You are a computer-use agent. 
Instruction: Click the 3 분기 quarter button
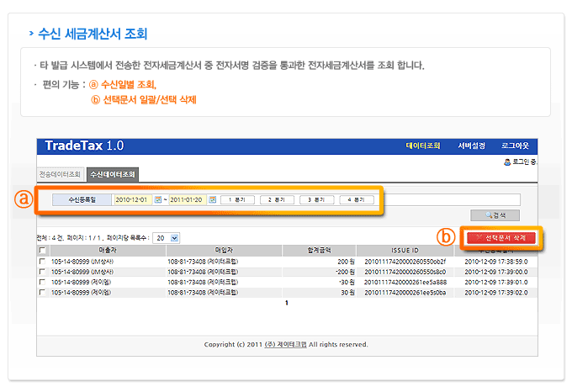pyautogui.click(x=316, y=200)
